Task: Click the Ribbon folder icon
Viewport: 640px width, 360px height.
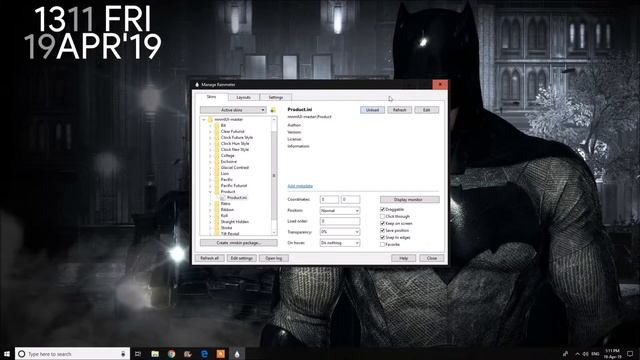Action: coord(217,210)
